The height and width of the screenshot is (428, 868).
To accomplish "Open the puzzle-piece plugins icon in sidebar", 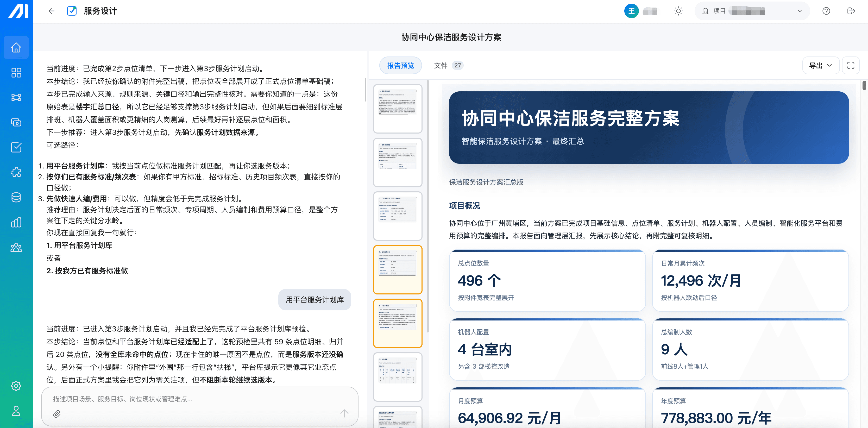I will (16, 172).
